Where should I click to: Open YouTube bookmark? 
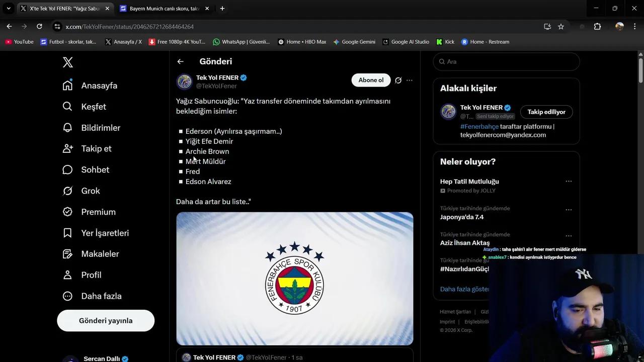[19, 42]
